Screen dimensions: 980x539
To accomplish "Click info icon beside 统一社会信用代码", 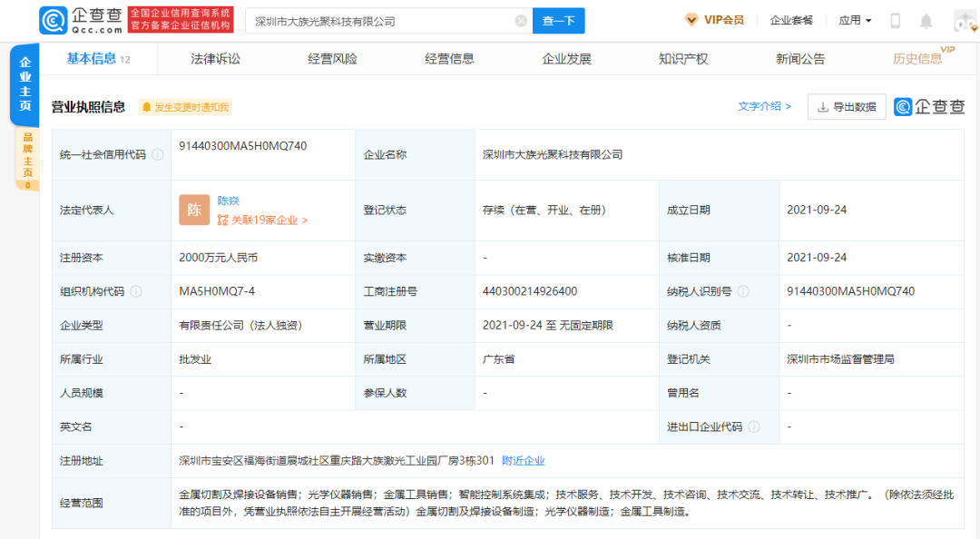I will click(x=158, y=154).
